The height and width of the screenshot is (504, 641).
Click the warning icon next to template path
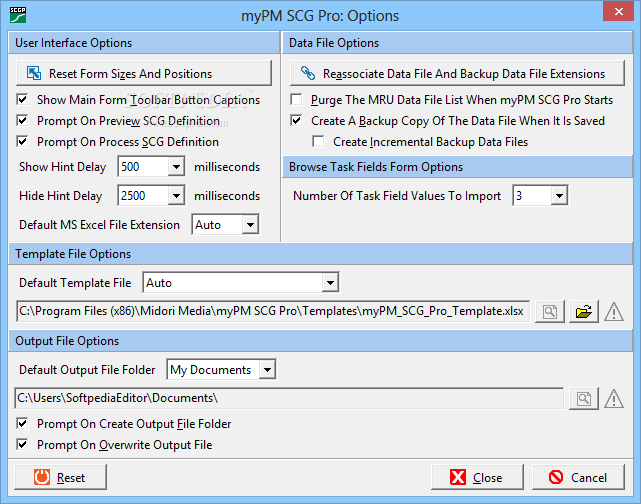pos(614,311)
